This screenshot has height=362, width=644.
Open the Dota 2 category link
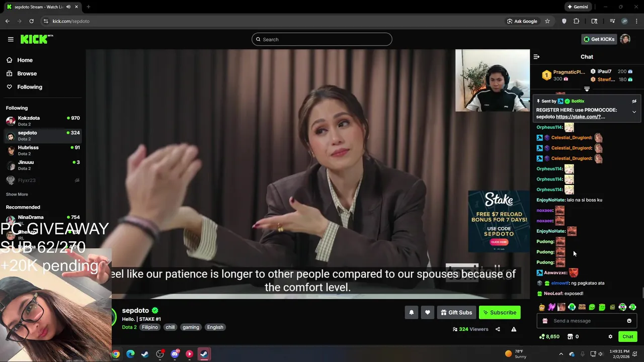coord(129,327)
